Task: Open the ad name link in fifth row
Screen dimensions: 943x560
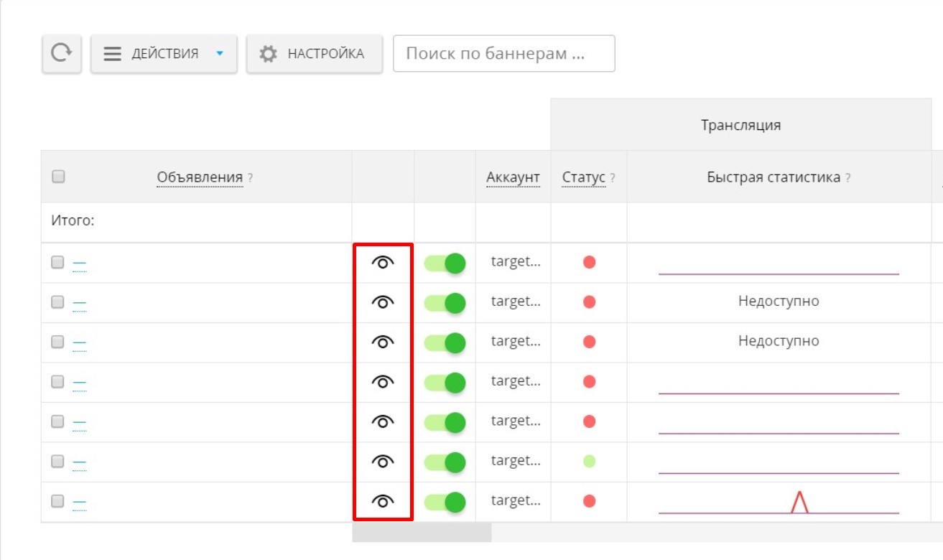Action: point(79,422)
